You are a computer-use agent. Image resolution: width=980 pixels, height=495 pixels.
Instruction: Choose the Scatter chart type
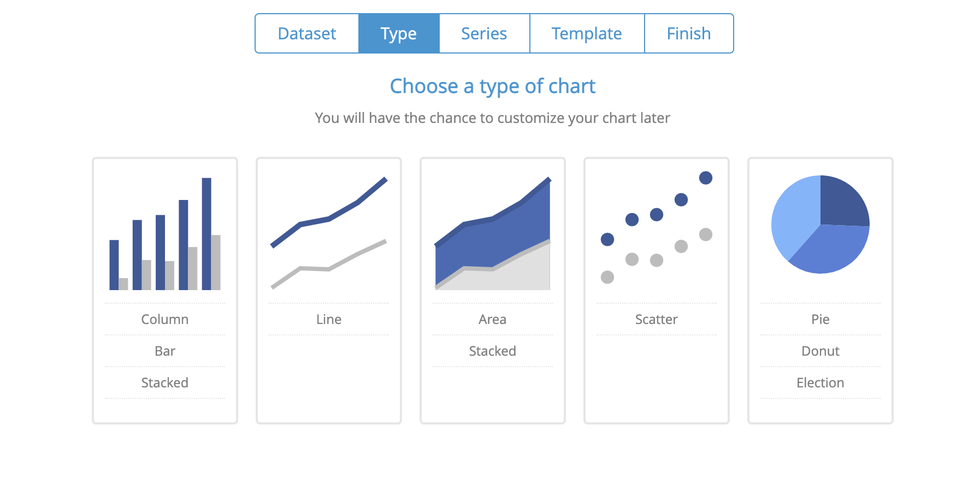click(656, 319)
